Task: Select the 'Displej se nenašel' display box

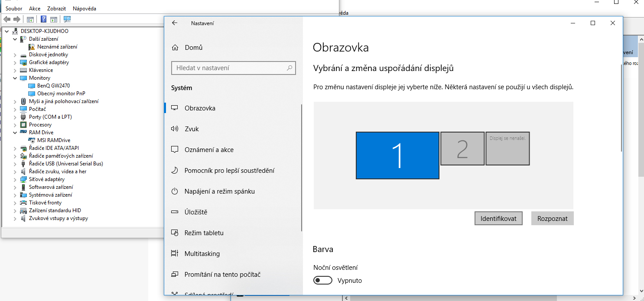Action: 507,149
